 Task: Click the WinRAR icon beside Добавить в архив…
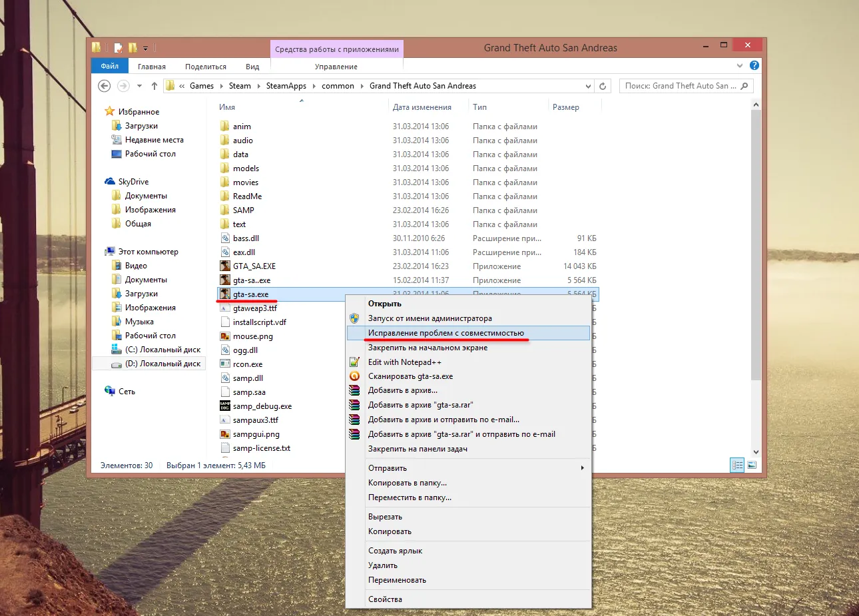pos(354,390)
